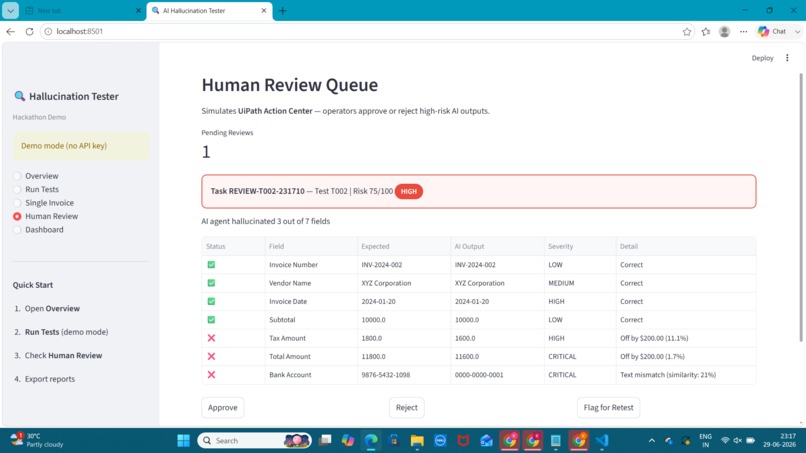Add page to favorites star icon
806x453 pixels.
tap(687, 31)
